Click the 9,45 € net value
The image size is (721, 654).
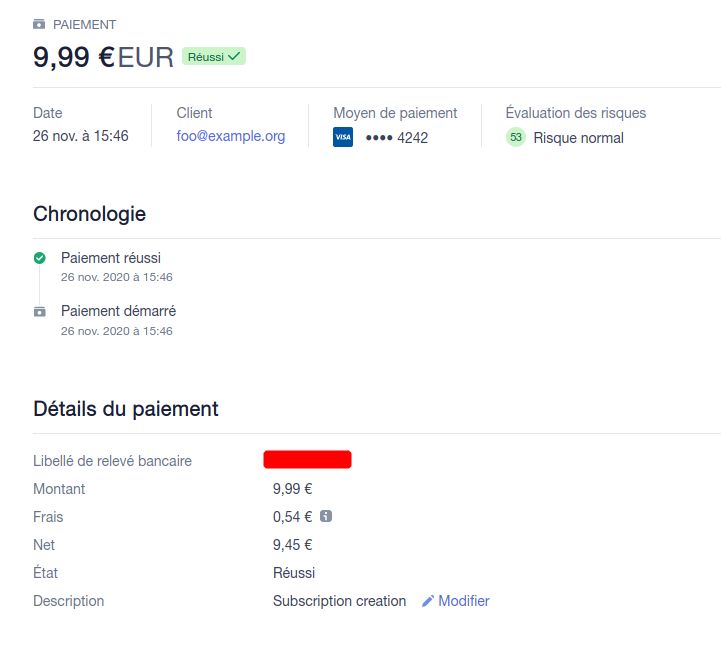(292, 545)
